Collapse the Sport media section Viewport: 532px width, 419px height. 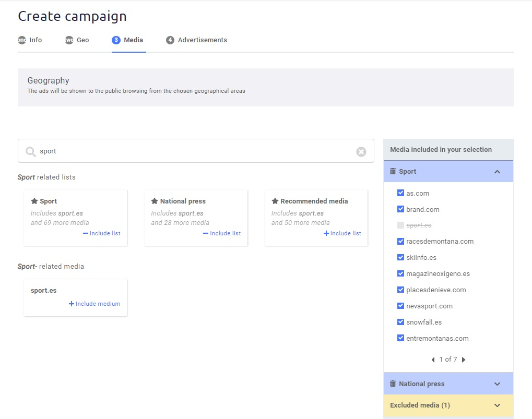click(497, 172)
